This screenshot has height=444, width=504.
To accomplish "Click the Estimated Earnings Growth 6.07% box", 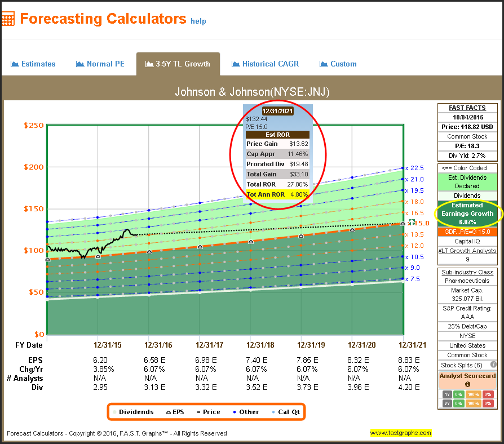I will (x=467, y=214).
